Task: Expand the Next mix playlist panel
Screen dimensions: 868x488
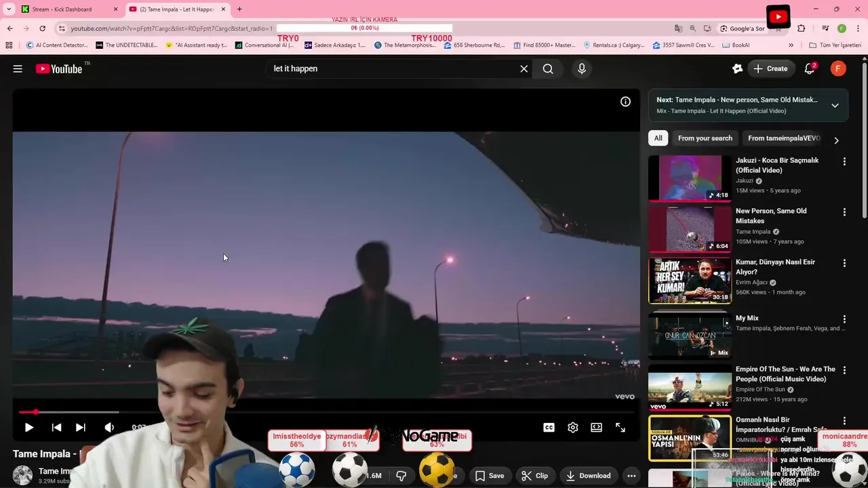Action: click(x=835, y=105)
